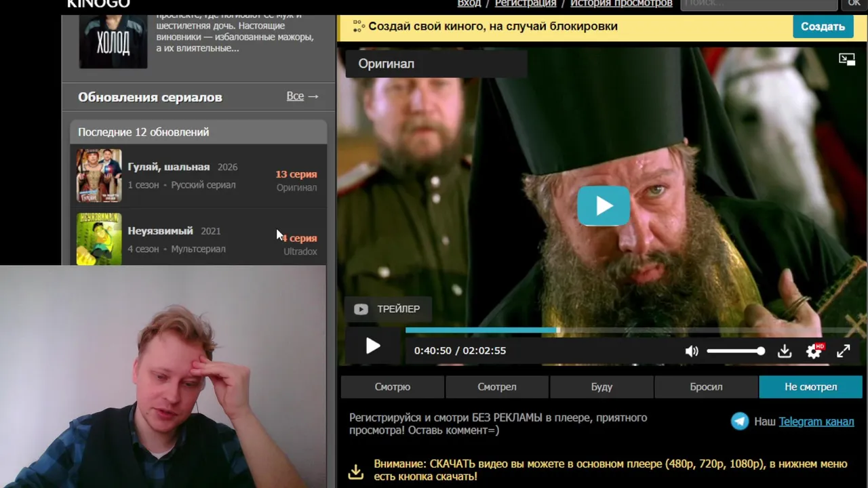Open picture-in-picture icon at the video corner
Viewport: 868px width, 488px height.
point(847,60)
